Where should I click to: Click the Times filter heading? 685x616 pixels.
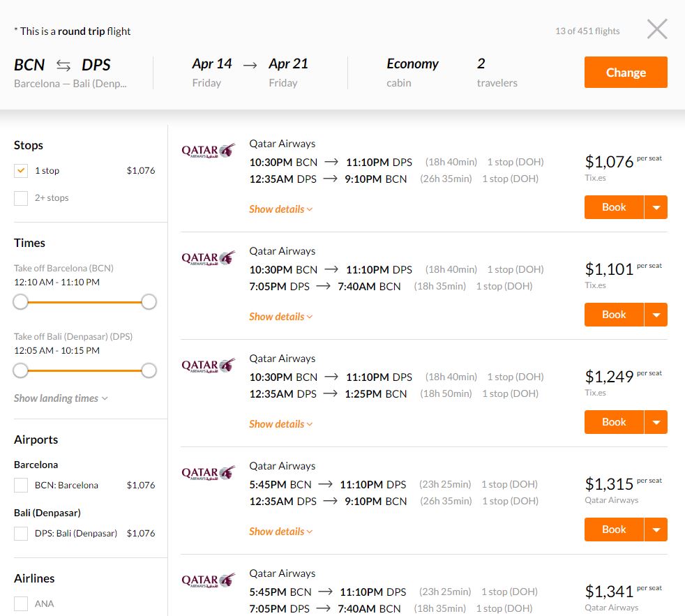pos(29,243)
